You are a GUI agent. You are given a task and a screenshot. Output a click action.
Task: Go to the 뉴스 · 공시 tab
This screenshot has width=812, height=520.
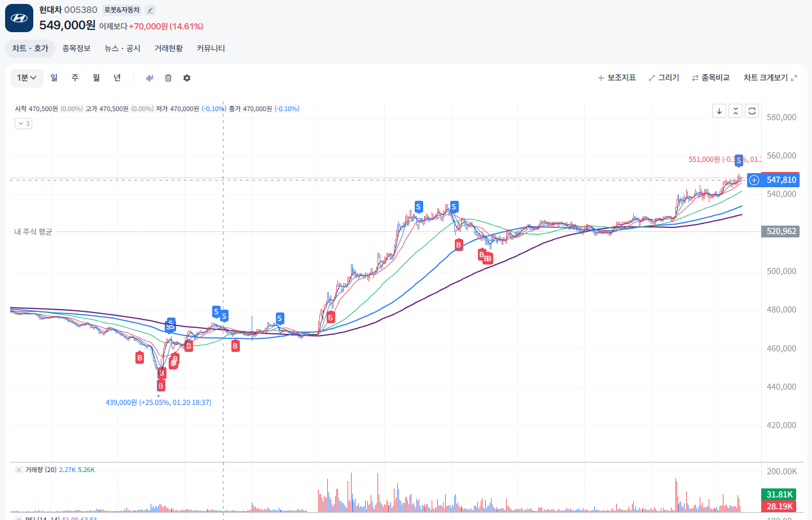click(122, 49)
